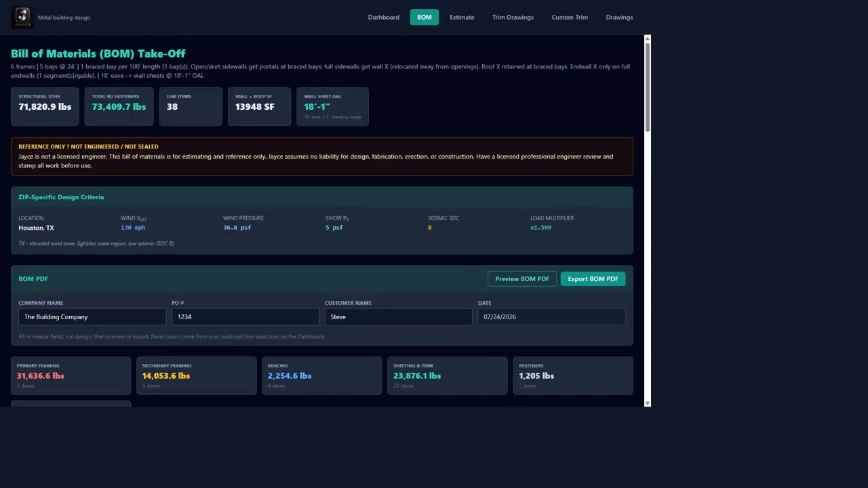Click the Export BOM PDF button

593,279
